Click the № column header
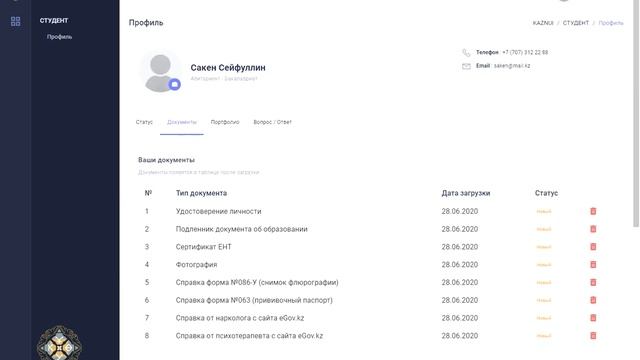This screenshot has height=360, width=640. [x=148, y=193]
